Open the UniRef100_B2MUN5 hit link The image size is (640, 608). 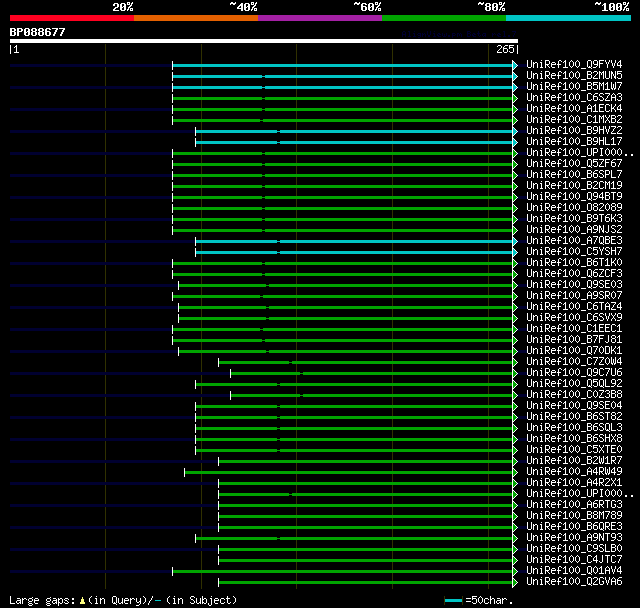tap(574, 75)
